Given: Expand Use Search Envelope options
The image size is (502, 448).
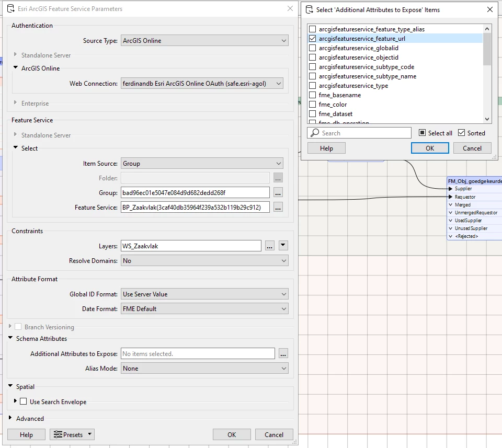Looking at the screenshot, I should [x=15, y=401].
